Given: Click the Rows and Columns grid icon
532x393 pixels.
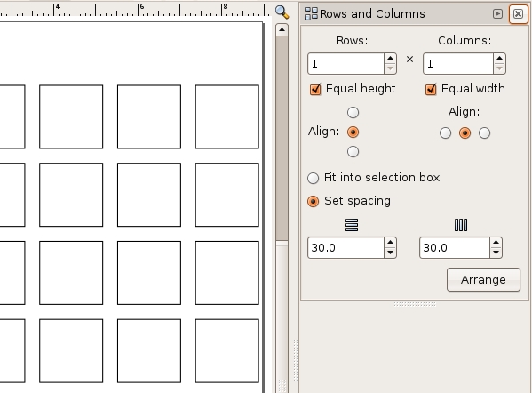Looking at the screenshot, I should tap(311, 14).
